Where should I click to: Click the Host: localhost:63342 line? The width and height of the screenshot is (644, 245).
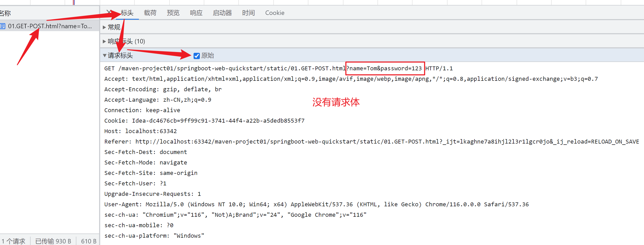[140, 131]
